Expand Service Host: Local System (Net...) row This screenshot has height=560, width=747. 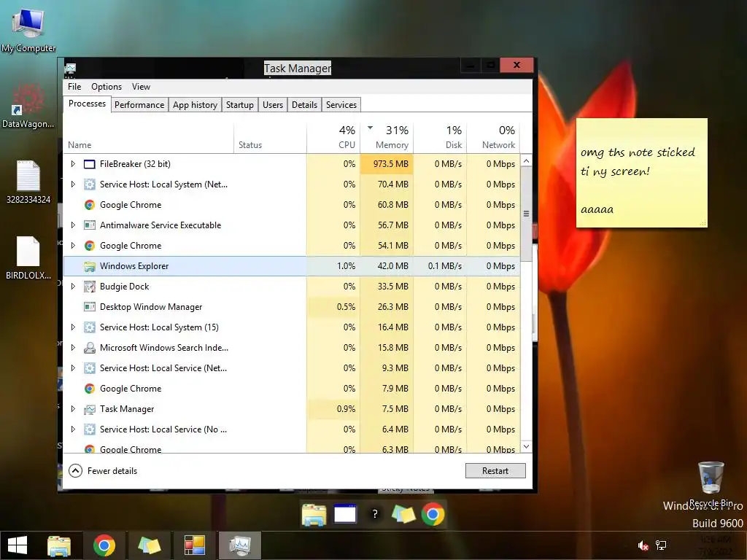(73, 184)
